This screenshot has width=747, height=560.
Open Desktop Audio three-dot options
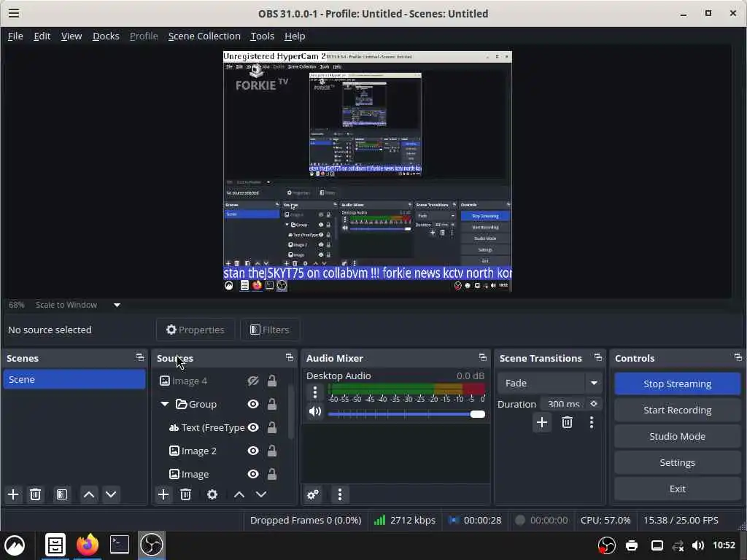(315, 392)
